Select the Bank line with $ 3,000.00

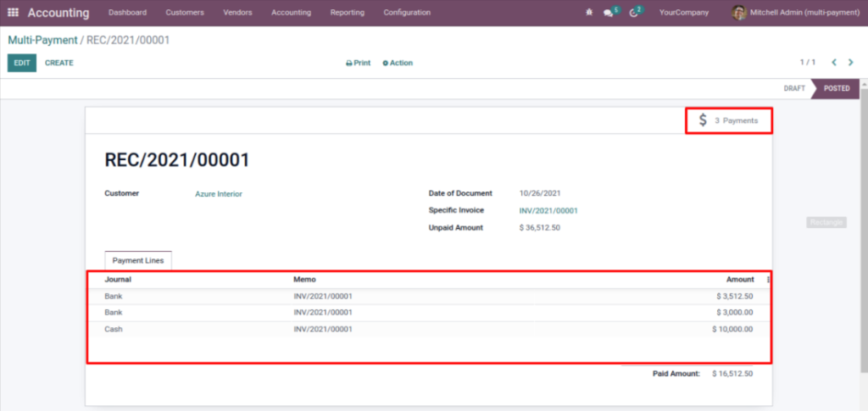click(x=429, y=313)
